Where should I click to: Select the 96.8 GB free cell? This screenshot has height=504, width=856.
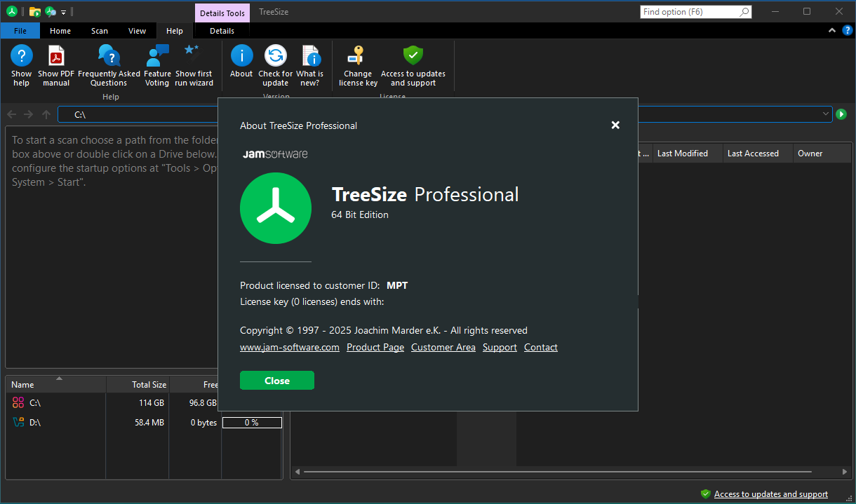click(x=203, y=403)
